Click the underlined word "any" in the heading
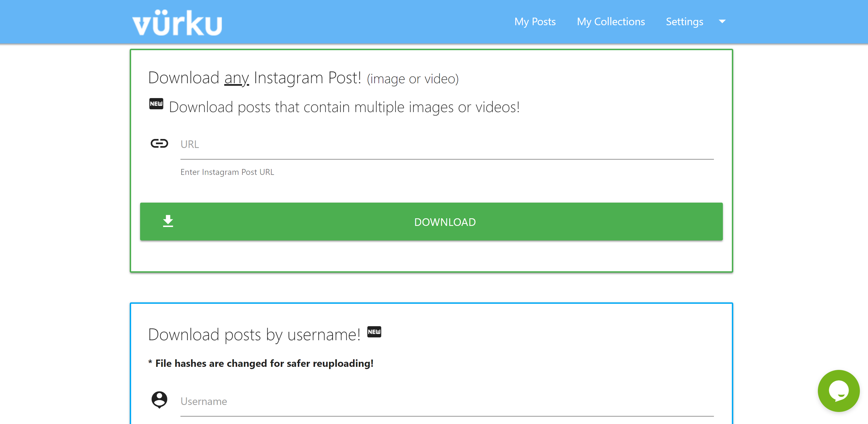Viewport: 868px width, 424px height. coord(236,78)
